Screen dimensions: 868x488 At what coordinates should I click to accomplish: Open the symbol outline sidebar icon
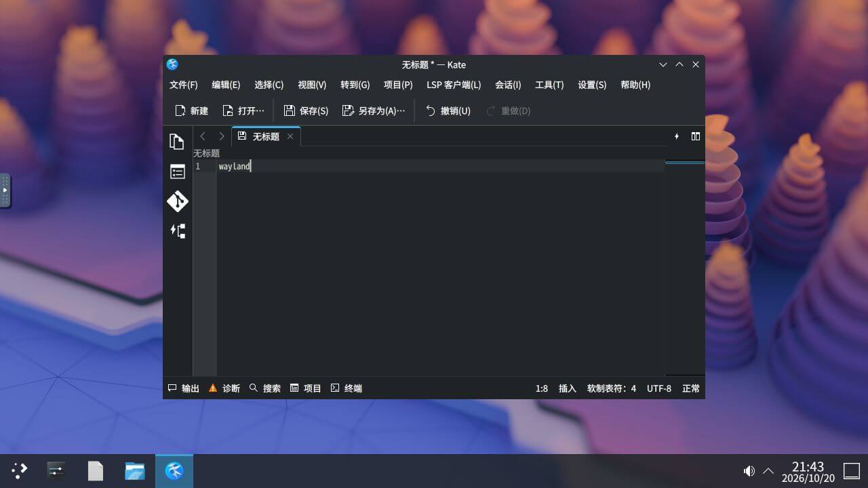click(177, 231)
